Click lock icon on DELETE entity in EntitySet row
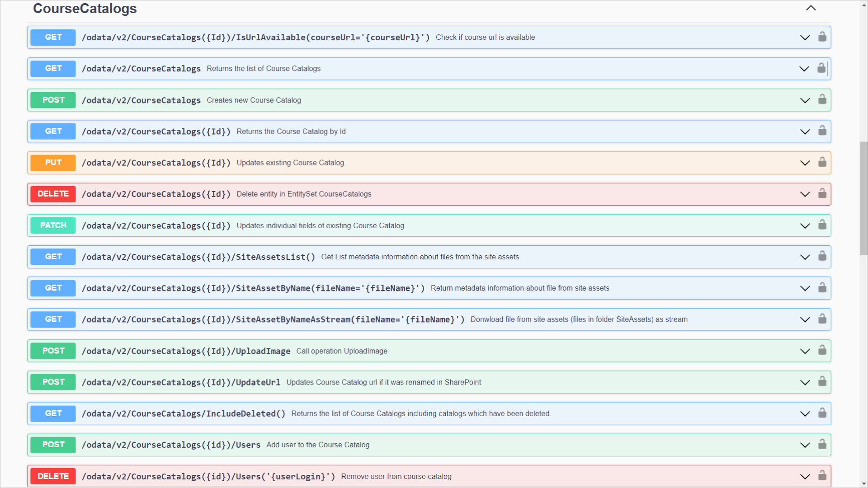The height and width of the screenshot is (488, 868). (822, 194)
